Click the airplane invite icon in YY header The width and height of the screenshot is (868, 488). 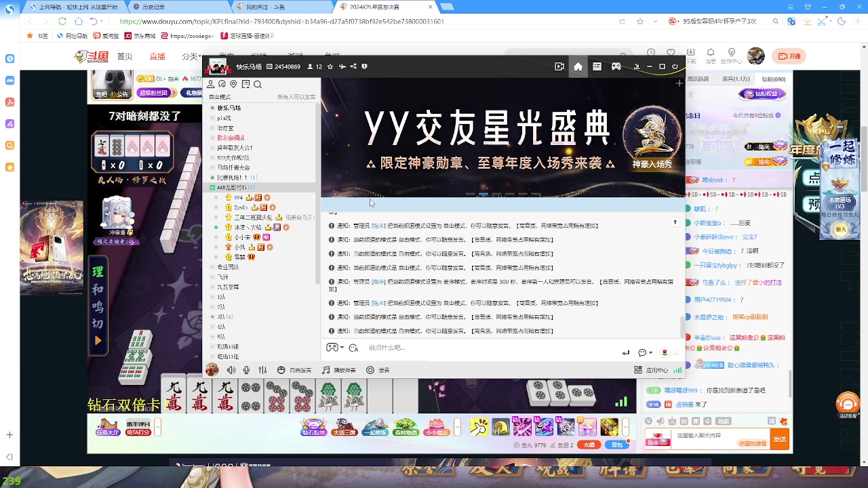point(342,66)
